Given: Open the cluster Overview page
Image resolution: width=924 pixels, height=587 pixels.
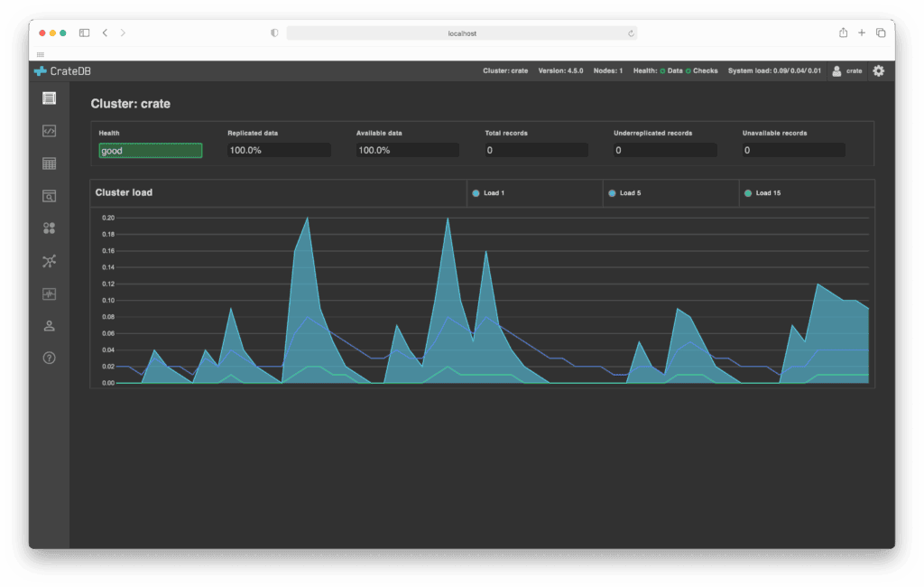Looking at the screenshot, I should [49, 98].
